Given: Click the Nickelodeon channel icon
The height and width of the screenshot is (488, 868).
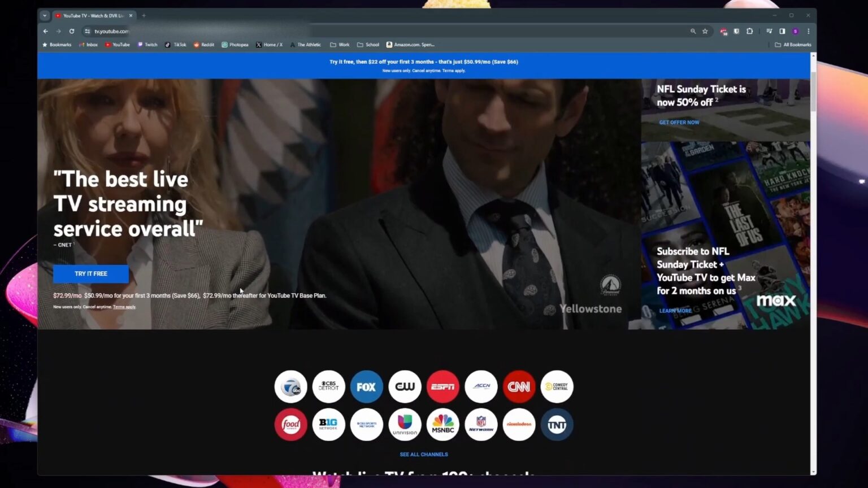Looking at the screenshot, I should click(518, 424).
